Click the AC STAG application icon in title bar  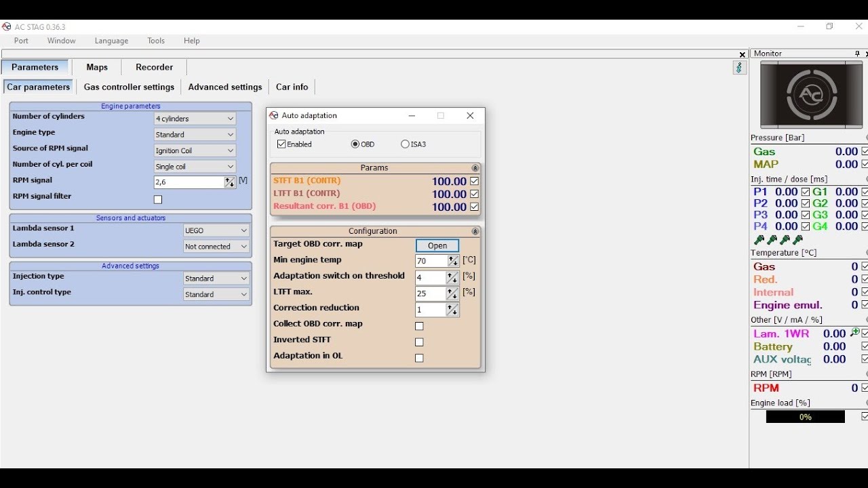click(7, 26)
